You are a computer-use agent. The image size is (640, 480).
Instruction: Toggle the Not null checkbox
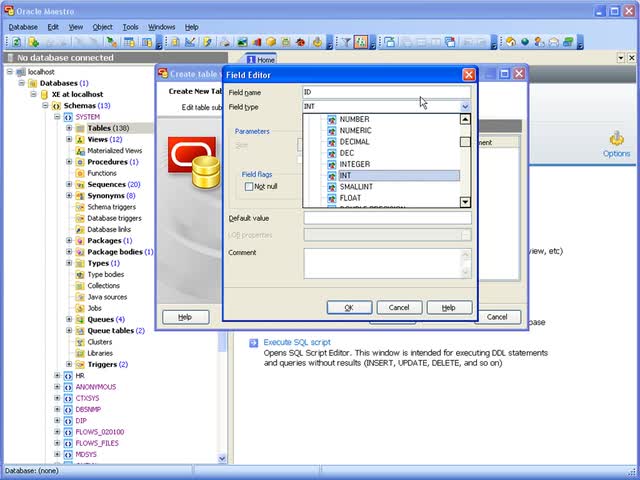coord(249,187)
